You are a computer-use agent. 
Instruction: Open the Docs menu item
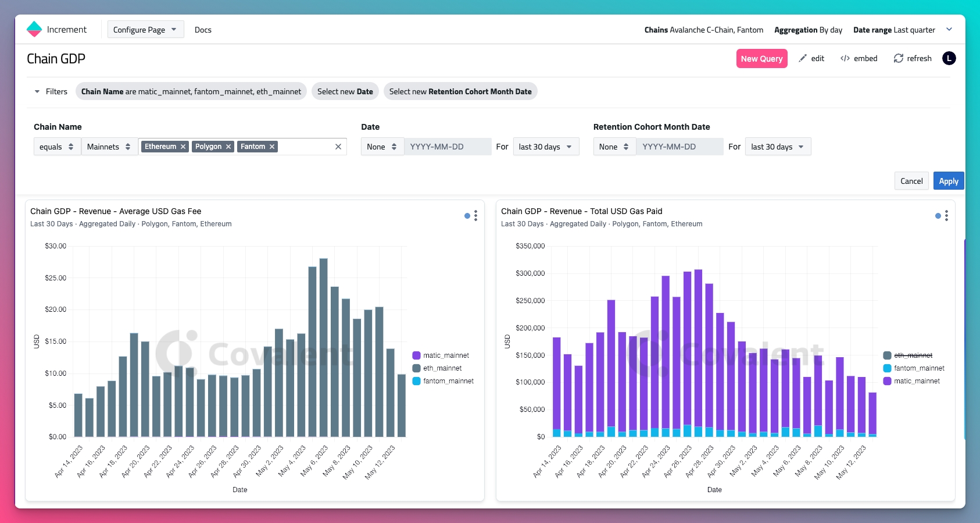coord(203,30)
